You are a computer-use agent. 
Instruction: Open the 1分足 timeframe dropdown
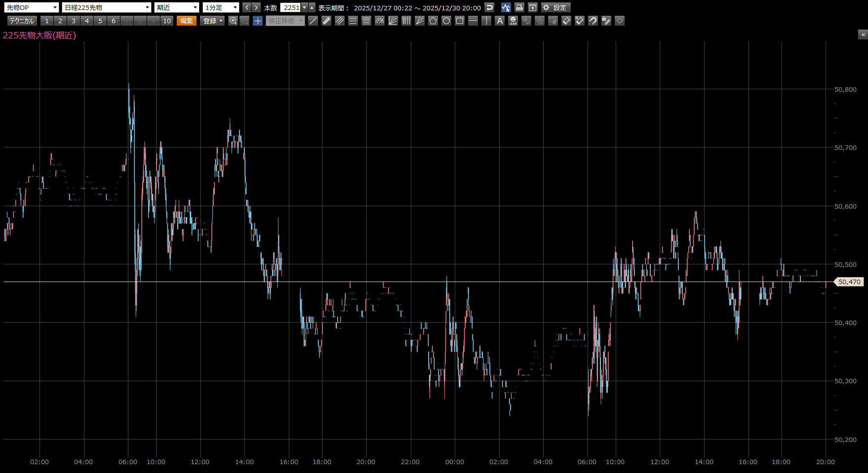coord(221,7)
